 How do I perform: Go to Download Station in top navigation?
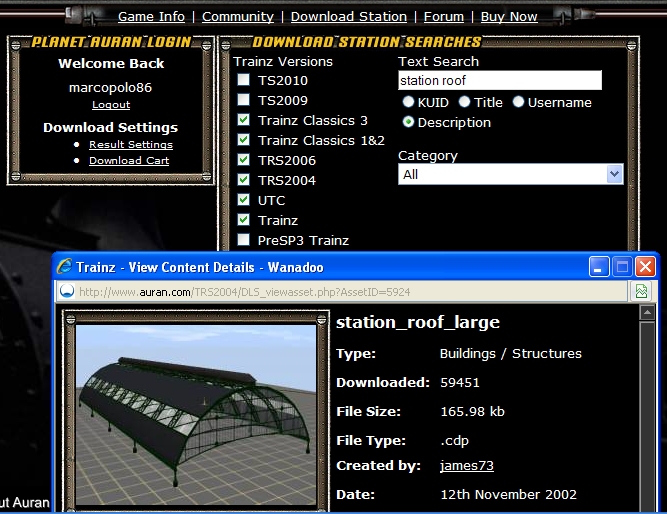[349, 17]
